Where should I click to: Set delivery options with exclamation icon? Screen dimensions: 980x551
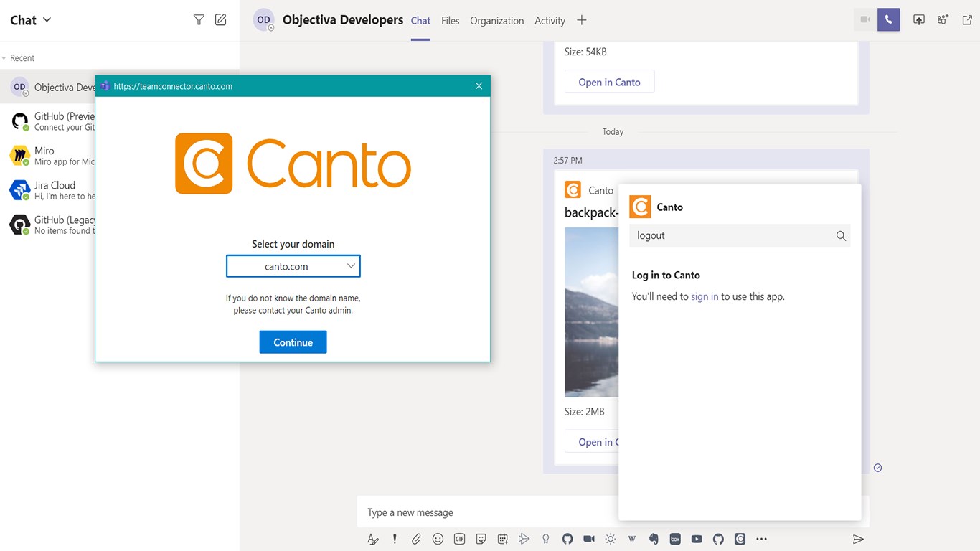395,539
